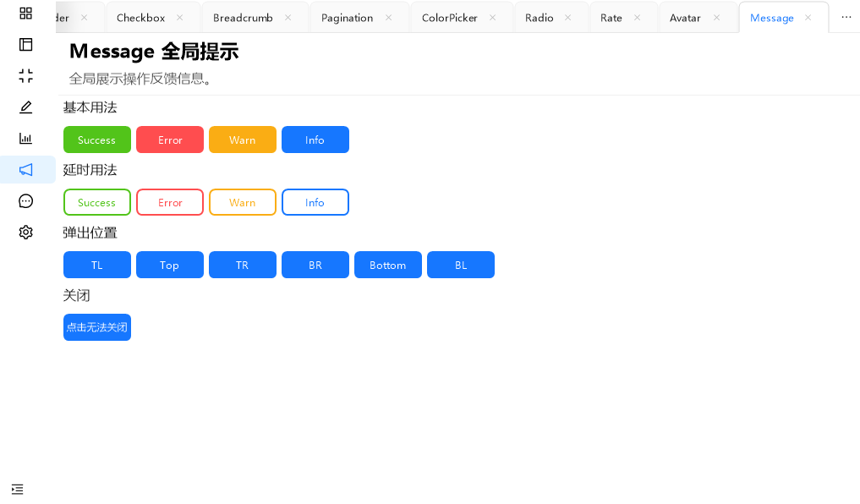This screenshot has width=860, height=504.
Task: Open the dashboard grid icon in sidebar
Action: 25,14
